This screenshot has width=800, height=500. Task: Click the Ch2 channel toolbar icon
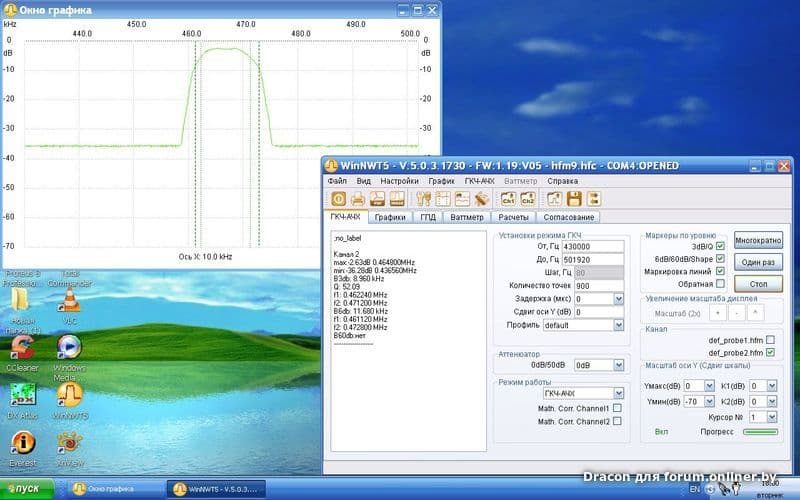(x=527, y=199)
